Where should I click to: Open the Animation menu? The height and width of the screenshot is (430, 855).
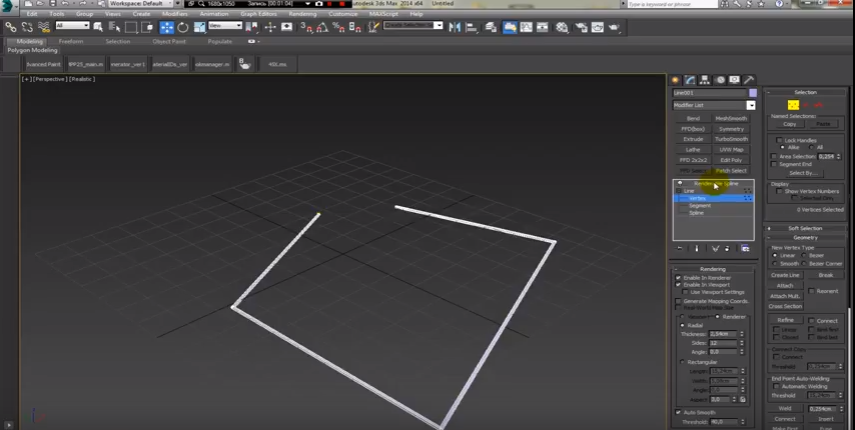point(214,14)
